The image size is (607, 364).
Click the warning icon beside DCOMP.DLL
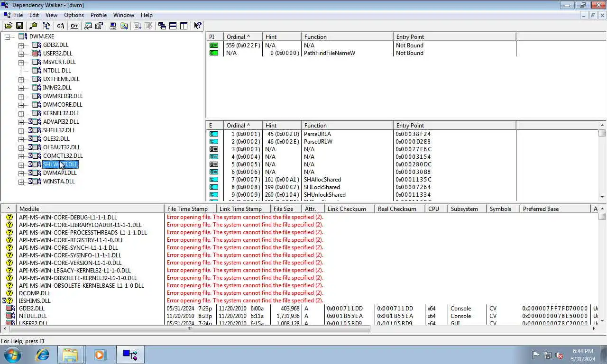[9, 293]
